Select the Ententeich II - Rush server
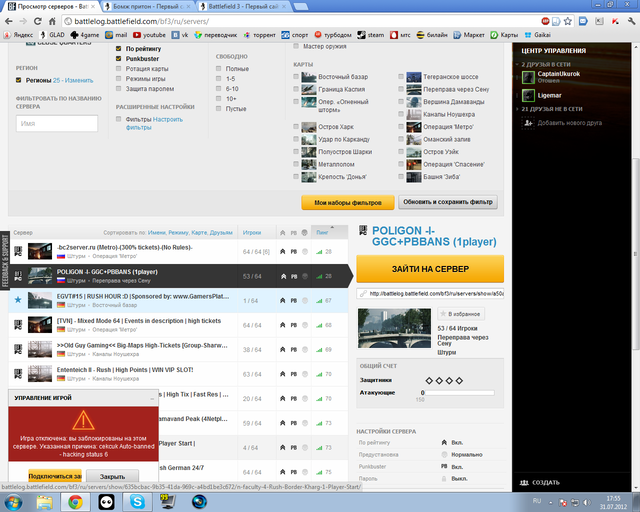Viewport: 640px width, 512px height. click(178, 374)
